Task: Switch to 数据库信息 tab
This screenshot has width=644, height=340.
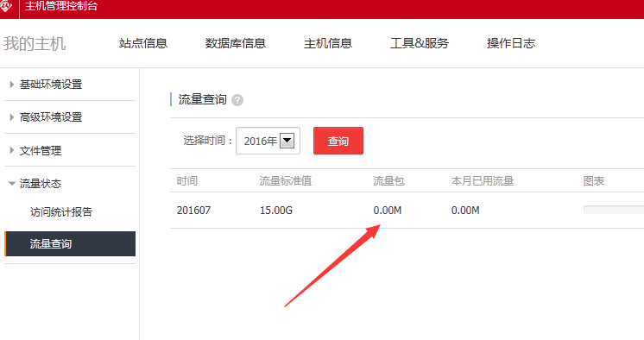Action: click(236, 43)
